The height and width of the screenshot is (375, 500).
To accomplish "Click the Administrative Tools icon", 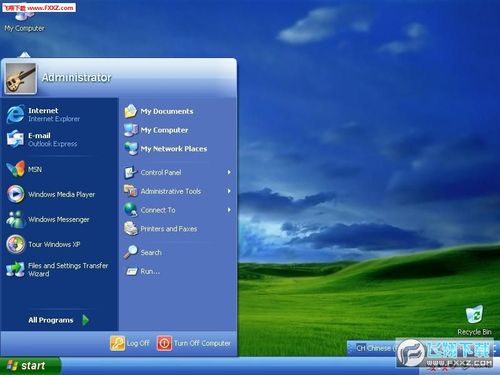I will (131, 191).
